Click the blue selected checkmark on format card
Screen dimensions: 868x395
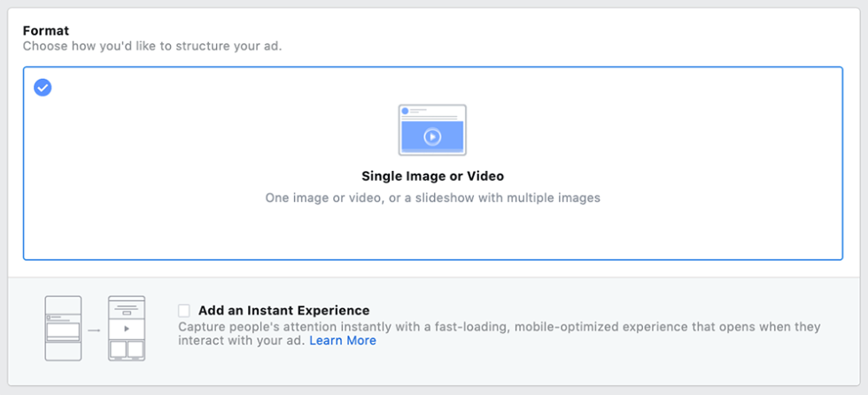43,87
